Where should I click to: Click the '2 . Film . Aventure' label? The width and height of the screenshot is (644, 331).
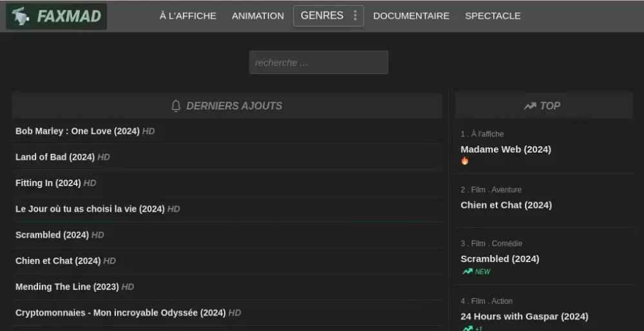491,190
